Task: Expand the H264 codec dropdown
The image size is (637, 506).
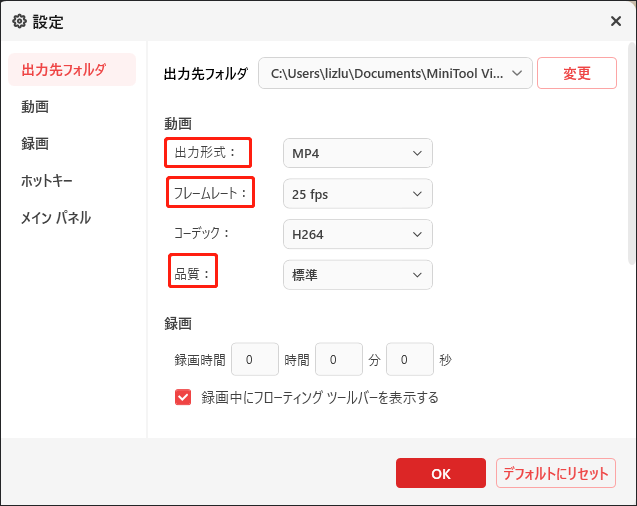Action: [x=358, y=234]
